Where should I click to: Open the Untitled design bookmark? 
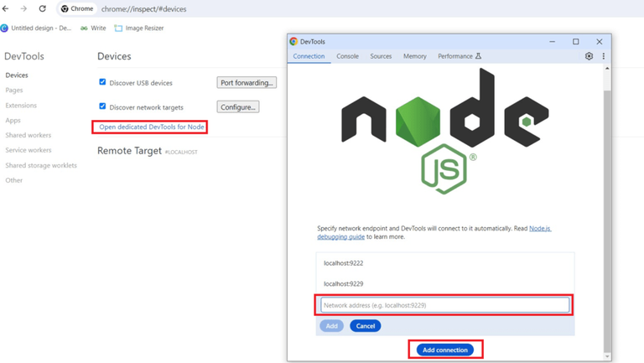click(36, 28)
